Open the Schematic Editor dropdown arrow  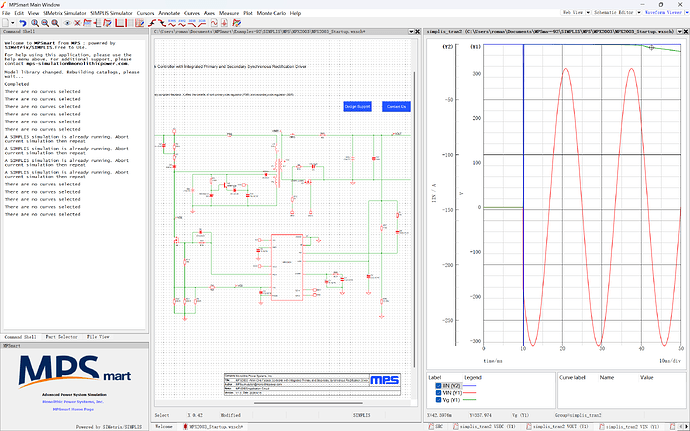tap(639, 13)
